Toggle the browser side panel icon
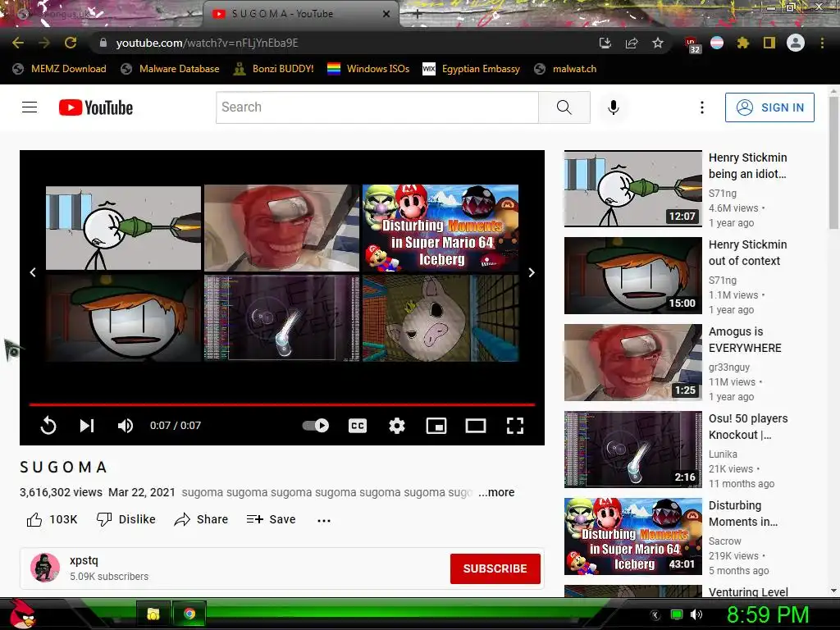Screen dimensions: 840x630 pos(769,43)
